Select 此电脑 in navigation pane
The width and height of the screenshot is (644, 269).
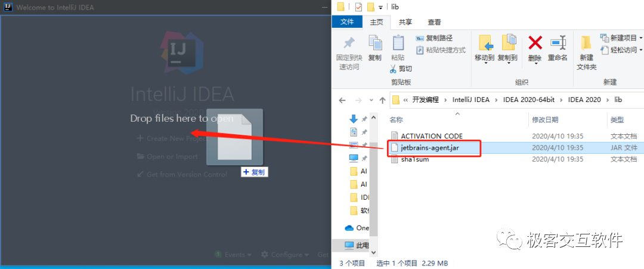[x=357, y=245]
